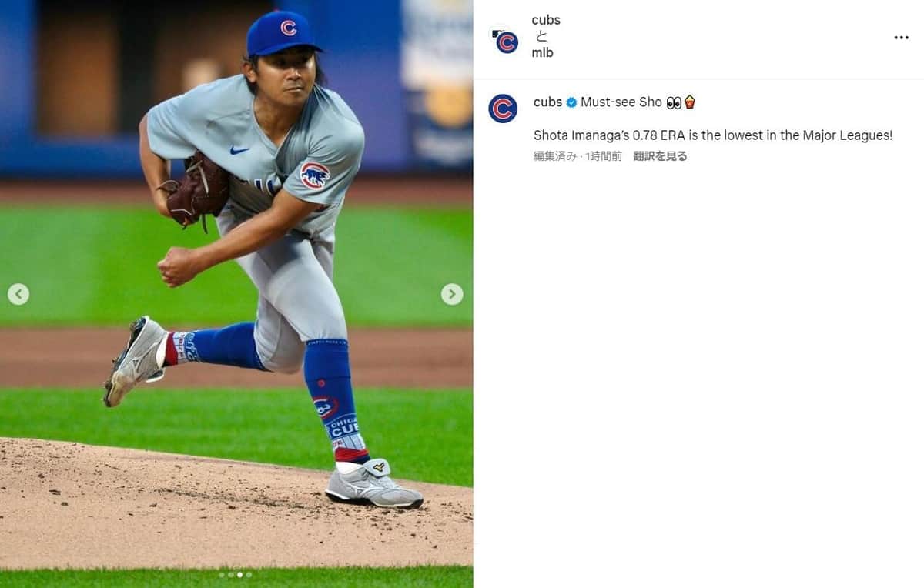Select the fourth carousel indicator dot
Viewport: 924px width, 588px height.
click(x=249, y=574)
